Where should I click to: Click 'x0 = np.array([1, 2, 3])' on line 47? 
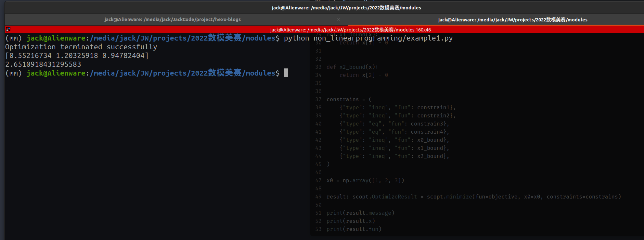(x=365, y=181)
